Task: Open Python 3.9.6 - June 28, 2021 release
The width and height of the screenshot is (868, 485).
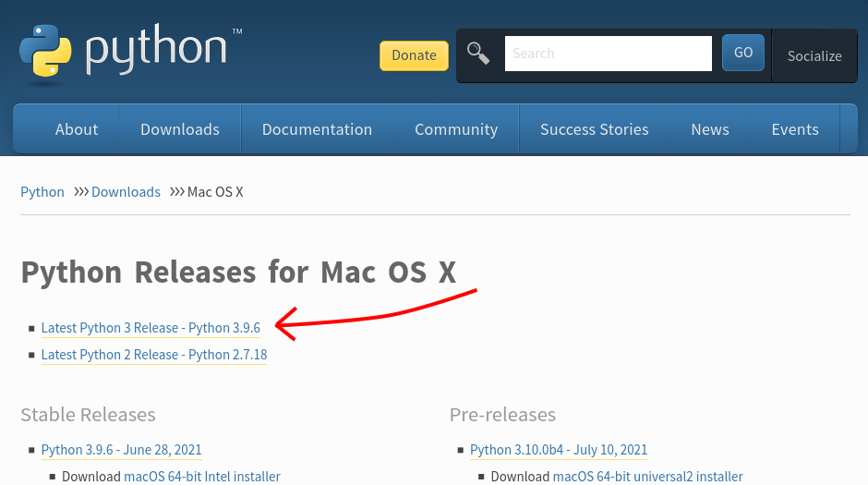Action: [121, 450]
